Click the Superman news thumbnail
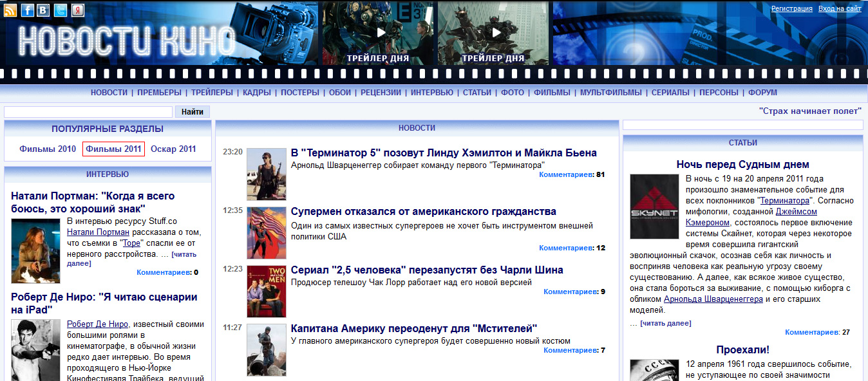Screen dimensions: 868x381 (x=267, y=233)
